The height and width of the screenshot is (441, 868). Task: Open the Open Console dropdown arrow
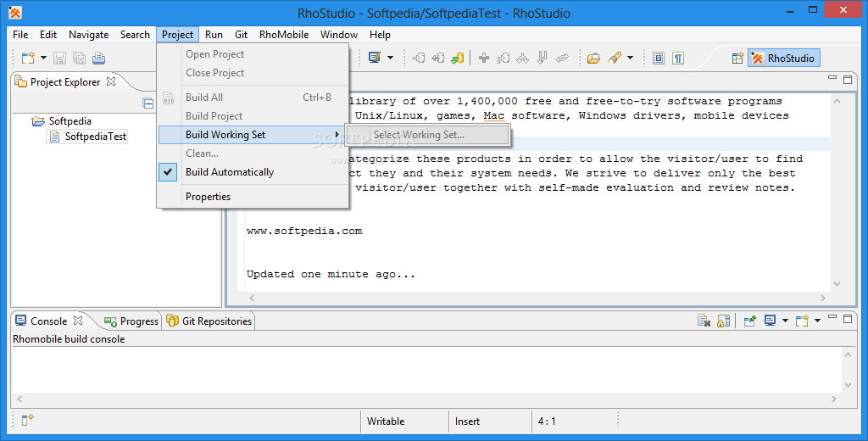coord(817,321)
